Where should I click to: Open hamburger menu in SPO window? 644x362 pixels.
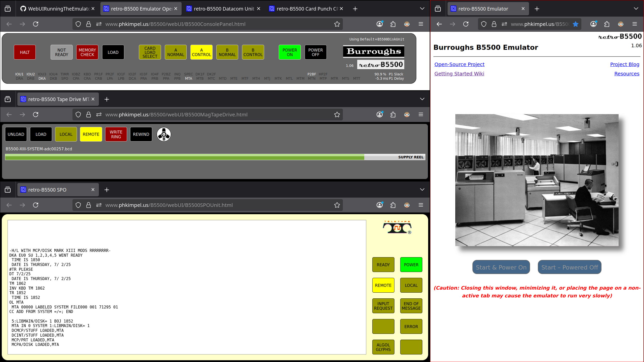coord(421,205)
